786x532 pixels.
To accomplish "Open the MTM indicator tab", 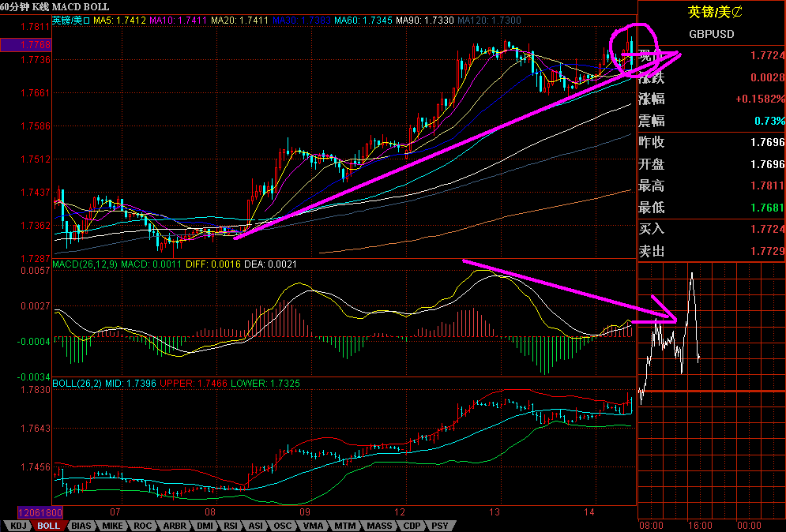I will pos(345,526).
